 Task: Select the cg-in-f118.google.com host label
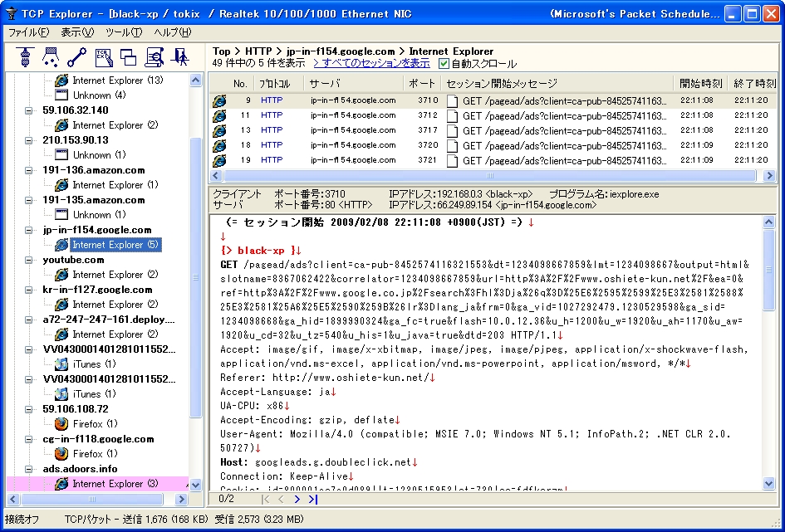coord(98,439)
